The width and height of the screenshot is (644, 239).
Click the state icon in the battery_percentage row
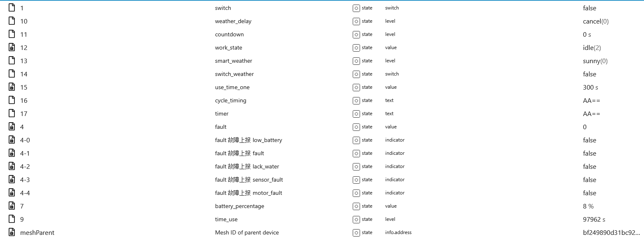(356, 206)
